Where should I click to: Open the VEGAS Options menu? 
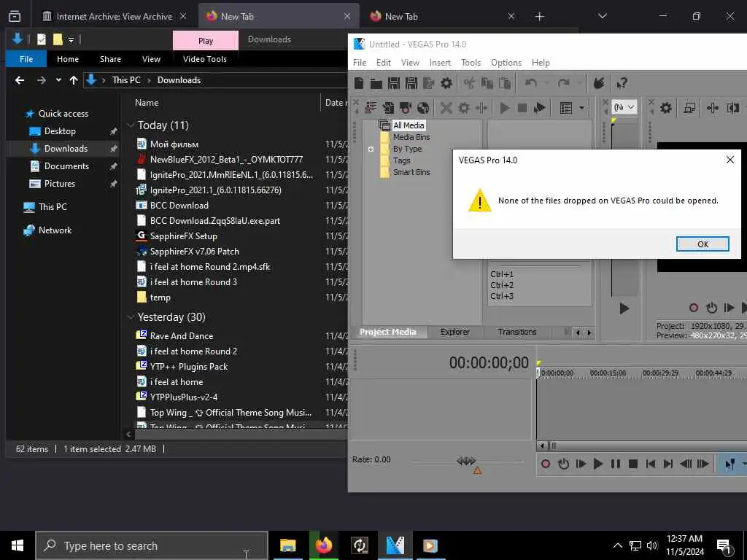(x=506, y=63)
